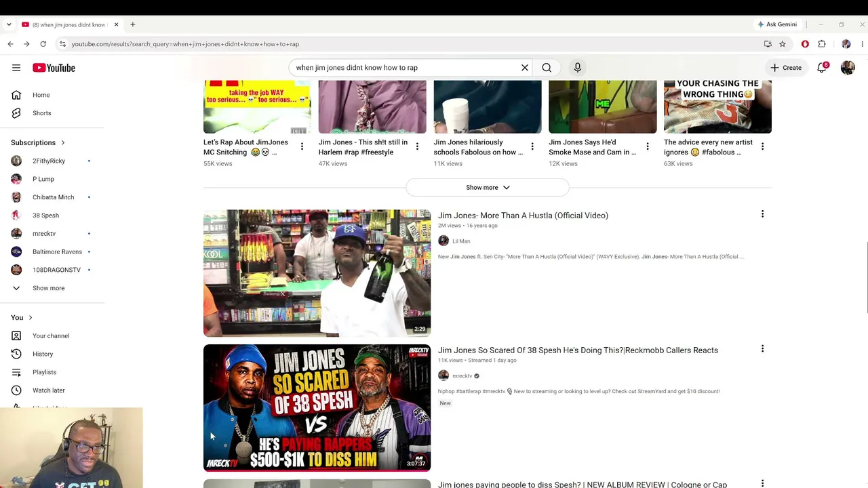Screen dimensions: 868x488
Task: Open options for 'paying people to diss Spesh' video
Action: pos(762,483)
